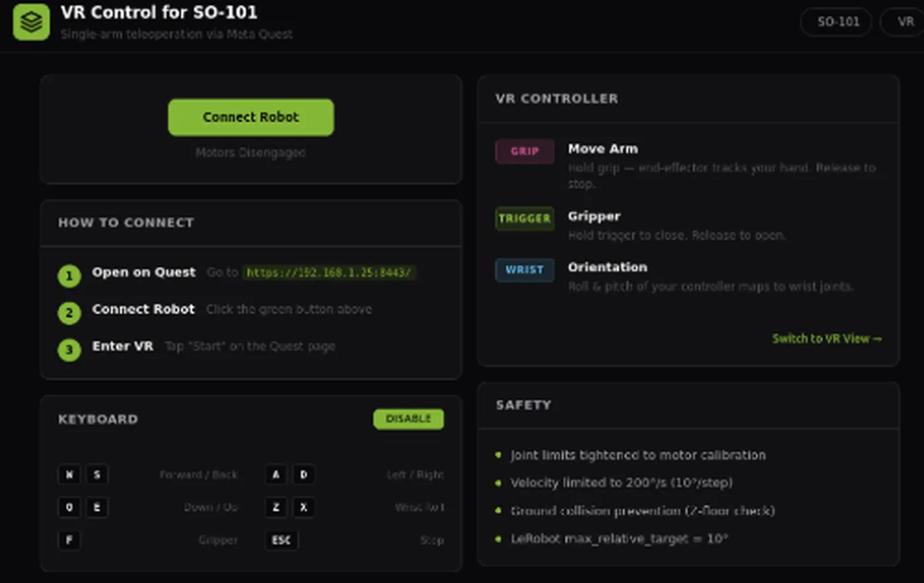Image resolution: width=924 pixels, height=583 pixels.
Task: Click the "Orientation" heading in VR Controller
Action: tap(608, 267)
